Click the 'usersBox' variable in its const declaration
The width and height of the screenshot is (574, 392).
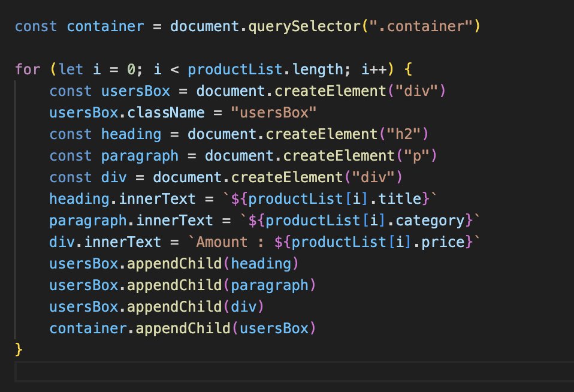point(135,91)
